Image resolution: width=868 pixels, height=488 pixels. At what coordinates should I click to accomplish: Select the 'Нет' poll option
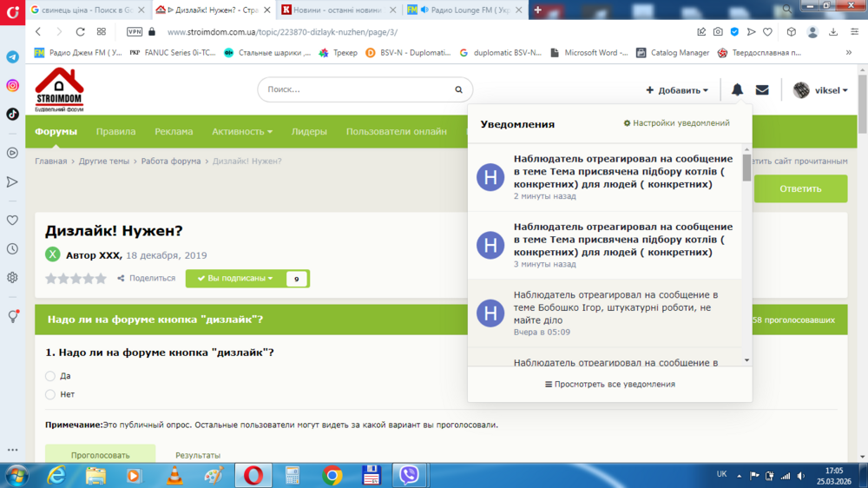(50, 394)
